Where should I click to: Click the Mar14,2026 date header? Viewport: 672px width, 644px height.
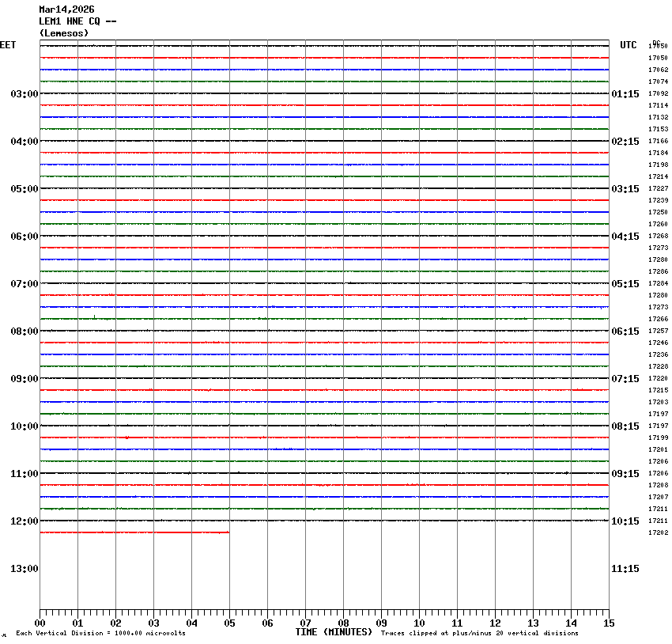tap(66, 9)
